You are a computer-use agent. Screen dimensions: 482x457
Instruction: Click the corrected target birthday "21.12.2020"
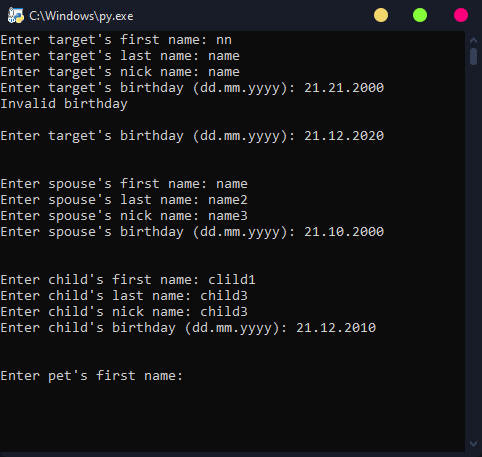[344, 136]
